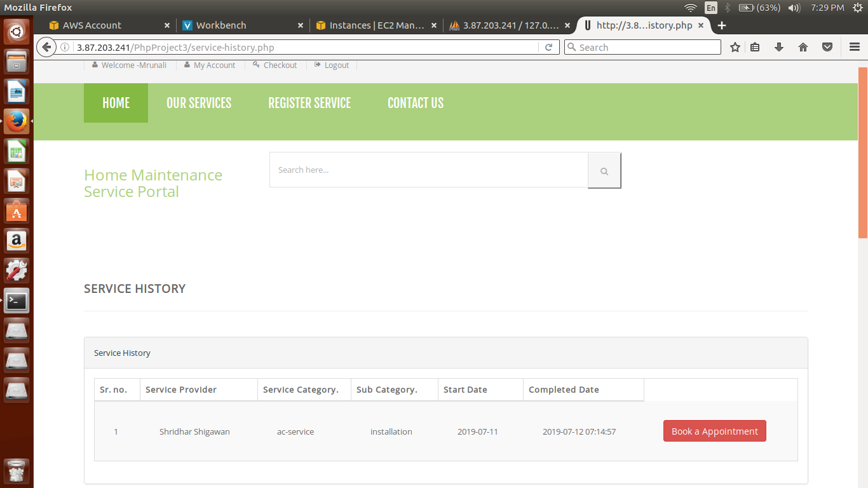Open the volume indicator menu

tap(794, 8)
